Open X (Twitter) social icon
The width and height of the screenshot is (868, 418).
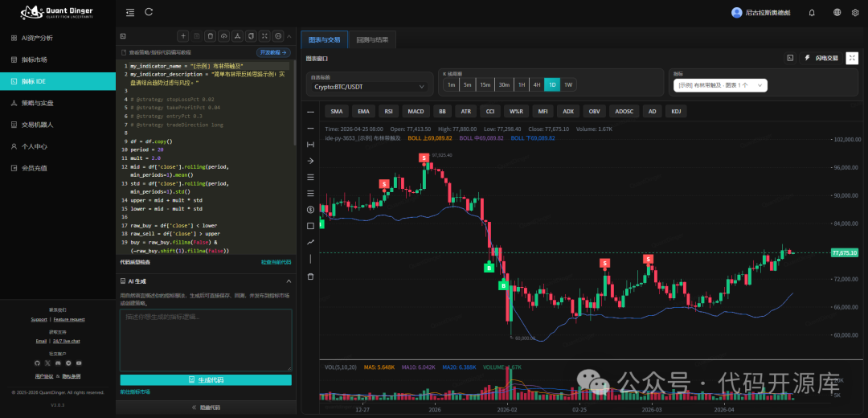coord(47,363)
